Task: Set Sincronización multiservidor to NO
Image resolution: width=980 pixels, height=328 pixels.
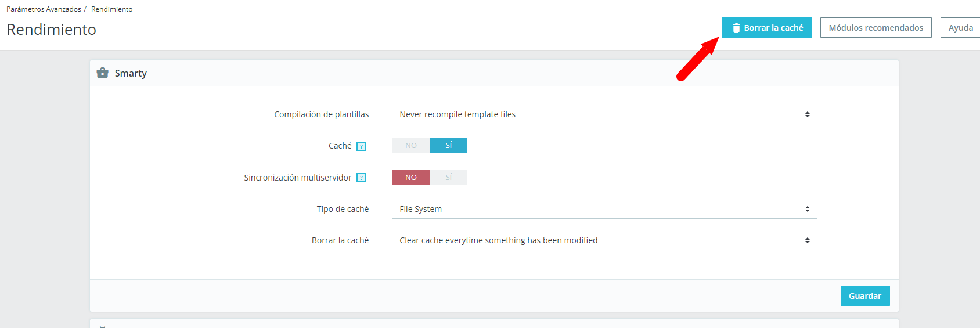Action: pos(411,177)
